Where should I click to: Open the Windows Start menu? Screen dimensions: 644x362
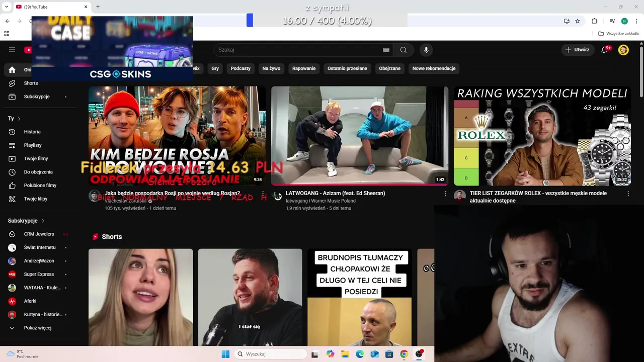(225, 354)
